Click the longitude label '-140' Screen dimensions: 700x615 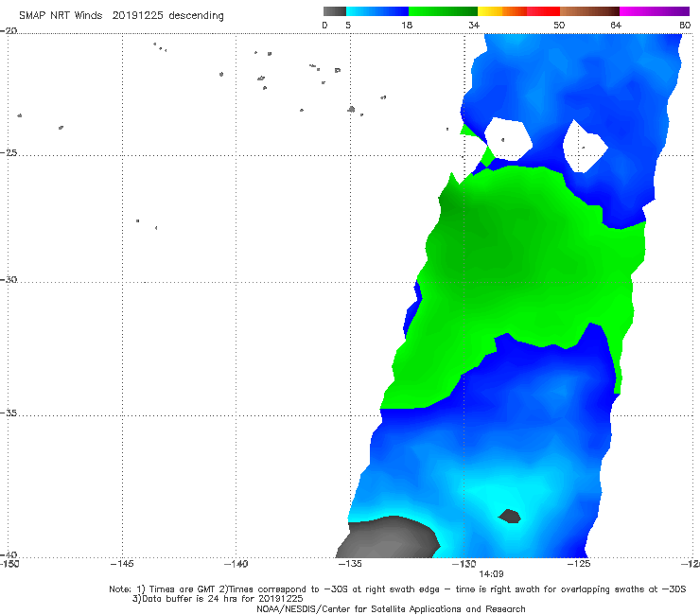tap(236, 564)
